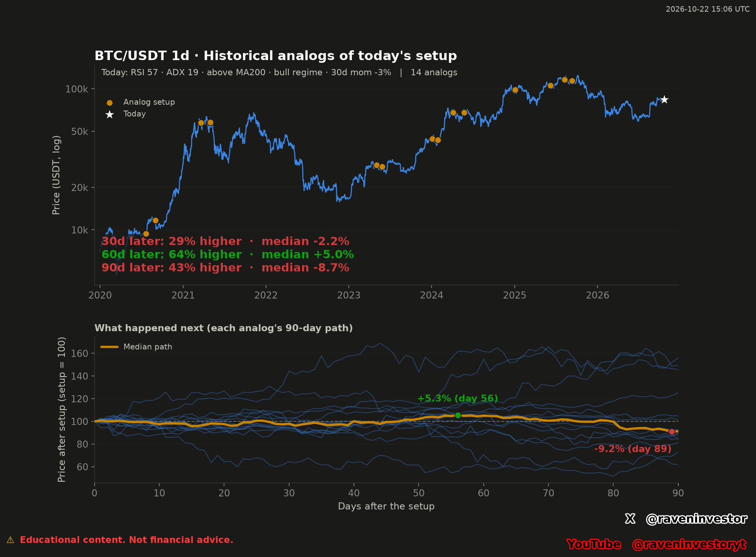Click the '14 analogs' text in the subtitle

(434, 73)
